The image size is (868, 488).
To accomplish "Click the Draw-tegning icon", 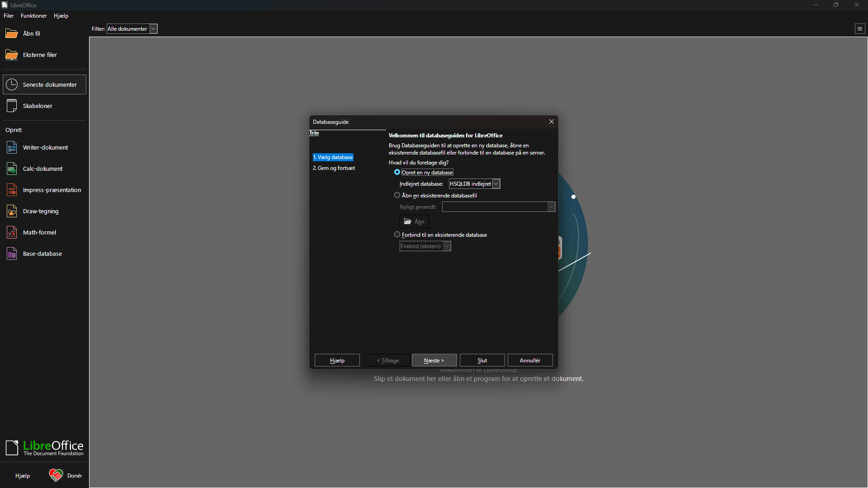I will click(x=12, y=211).
